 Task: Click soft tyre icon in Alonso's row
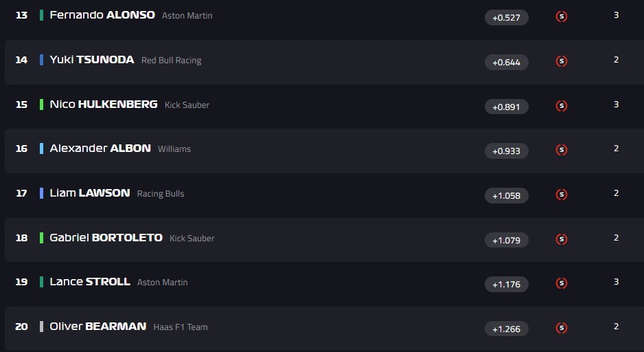pyautogui.click(x=561, y=16)
